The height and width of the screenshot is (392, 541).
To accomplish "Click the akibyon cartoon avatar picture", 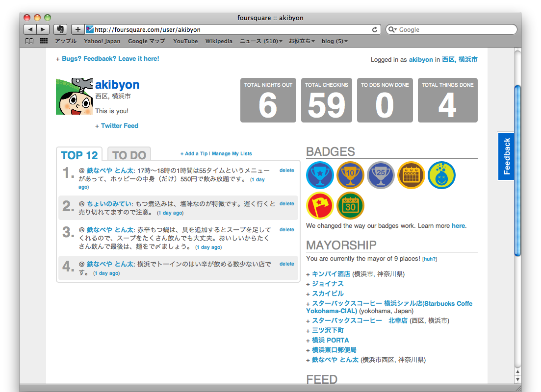I will [x=74, y=96].
